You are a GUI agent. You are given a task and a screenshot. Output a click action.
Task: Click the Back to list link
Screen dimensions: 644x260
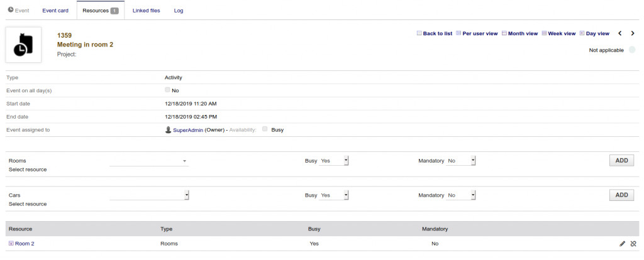click(435, 33)
